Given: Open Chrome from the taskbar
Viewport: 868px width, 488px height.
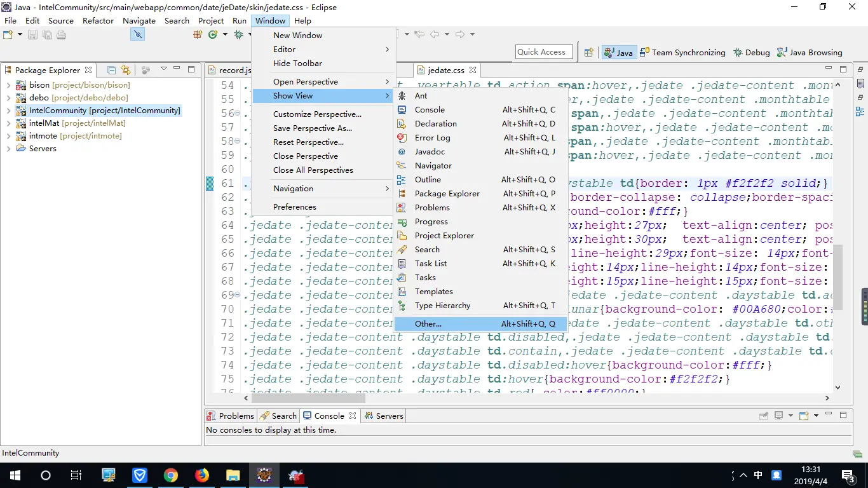Looking at the screenshot, I should coord(170,475).
